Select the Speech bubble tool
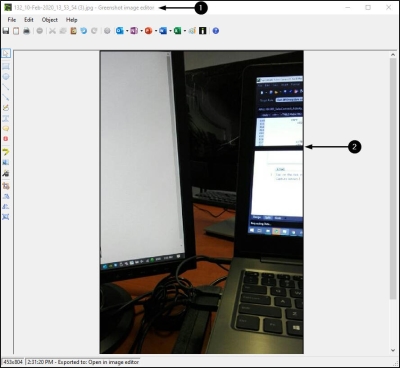The height and width of the screenshot is (368, 400). click(x=6, y=128)
